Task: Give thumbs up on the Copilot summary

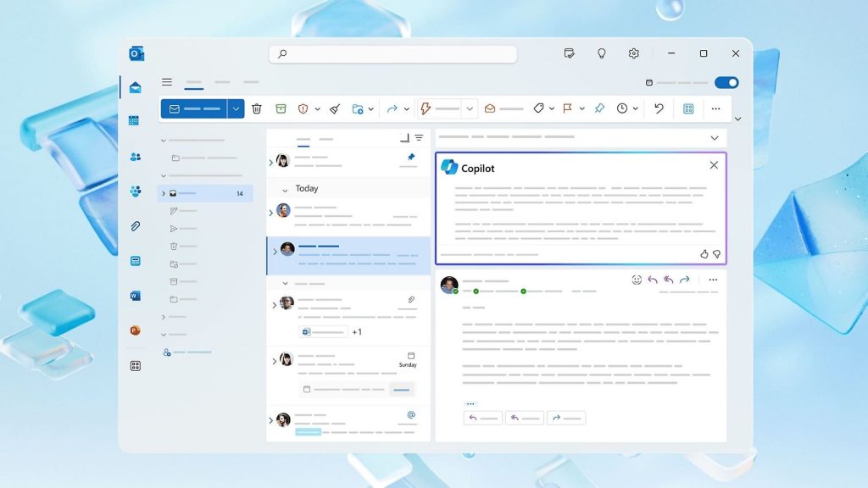Action: pyautogui.click(x=704, y=253)
